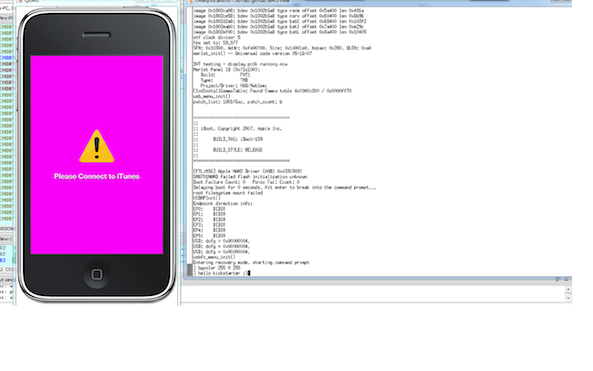The width and height of the screenshot is (593, 371).
Task: Click the iPhone earpiece speaker slot
Action: tap(96, 35)
